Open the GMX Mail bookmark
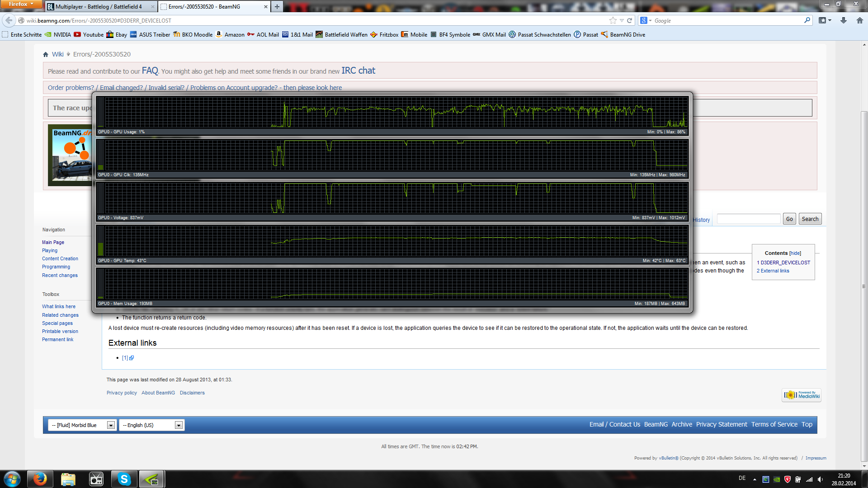The height and width of the screenshot is (488, 868). pyautogui.click(x=490, y=34)
